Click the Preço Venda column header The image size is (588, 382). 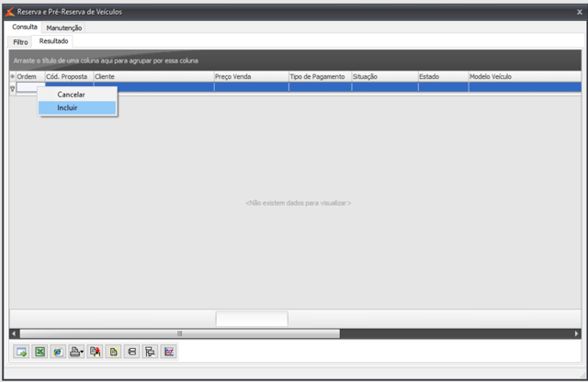tap(251, 76)
